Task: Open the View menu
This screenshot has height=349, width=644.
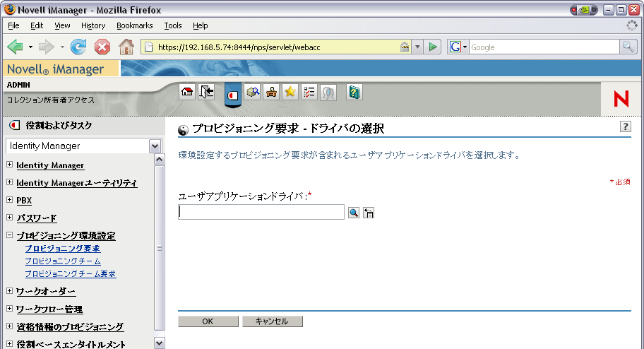Action: [x=62, y=25]
